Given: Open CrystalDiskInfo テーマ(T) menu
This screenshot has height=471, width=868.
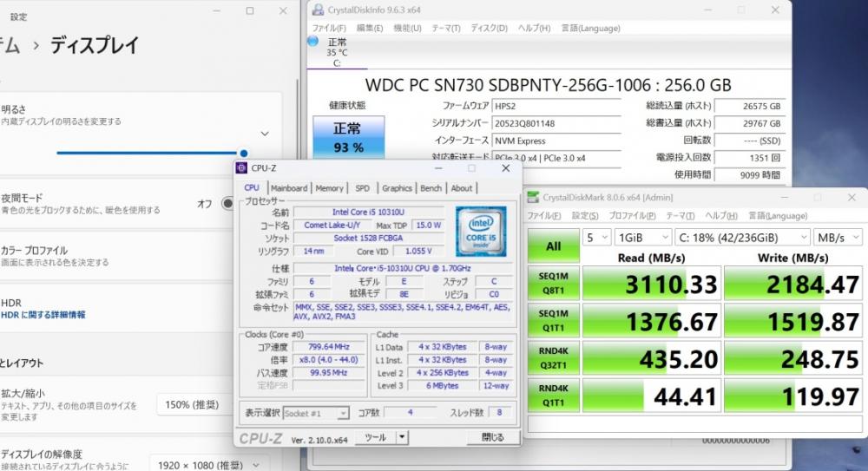Looking at the screenshot, I should click(x=445, y=29).
